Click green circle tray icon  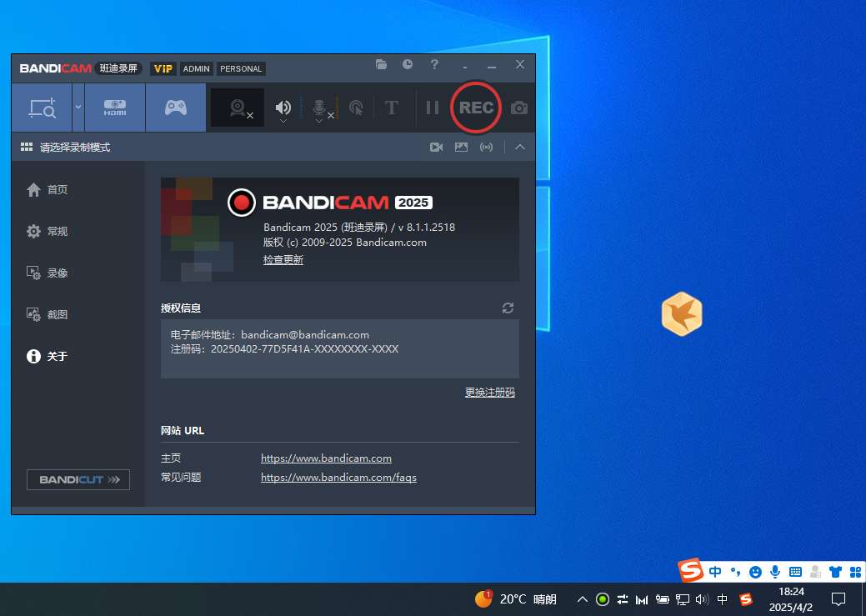(x=603, y=599)
